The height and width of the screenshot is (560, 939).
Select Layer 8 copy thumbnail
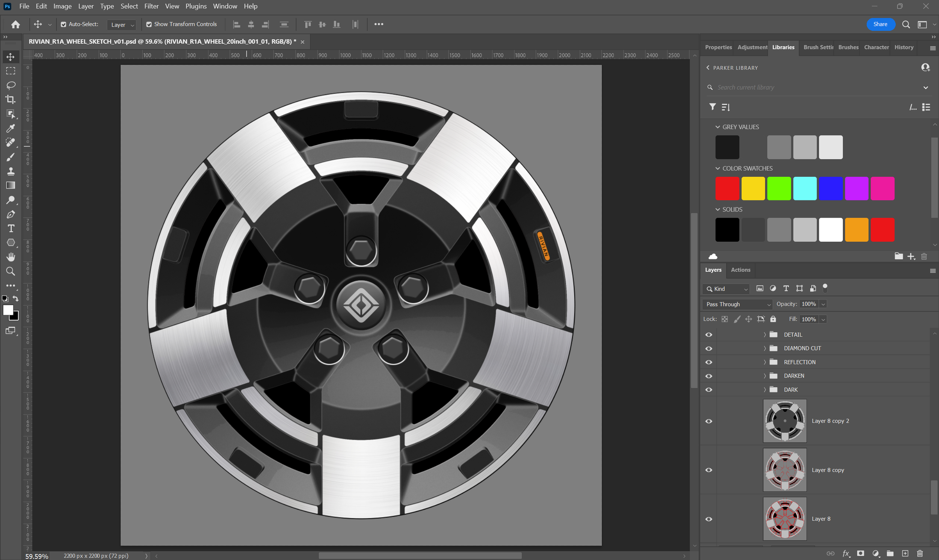785,470
